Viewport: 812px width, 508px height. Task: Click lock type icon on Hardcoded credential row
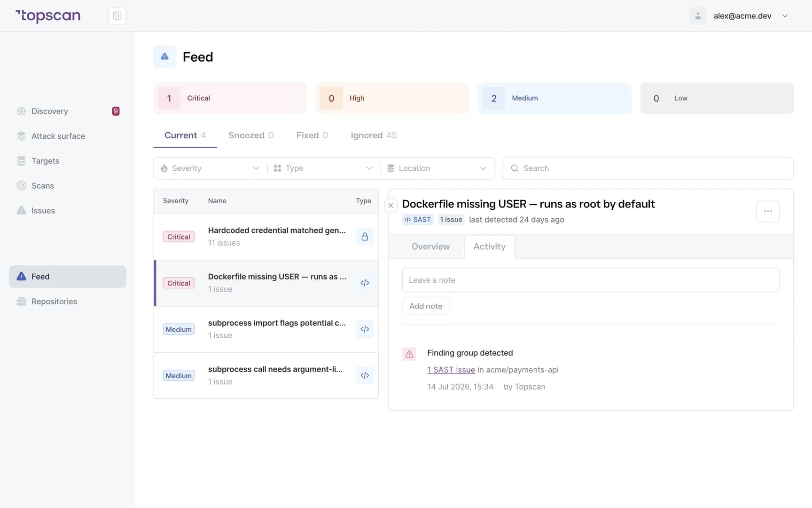point(365,237)
